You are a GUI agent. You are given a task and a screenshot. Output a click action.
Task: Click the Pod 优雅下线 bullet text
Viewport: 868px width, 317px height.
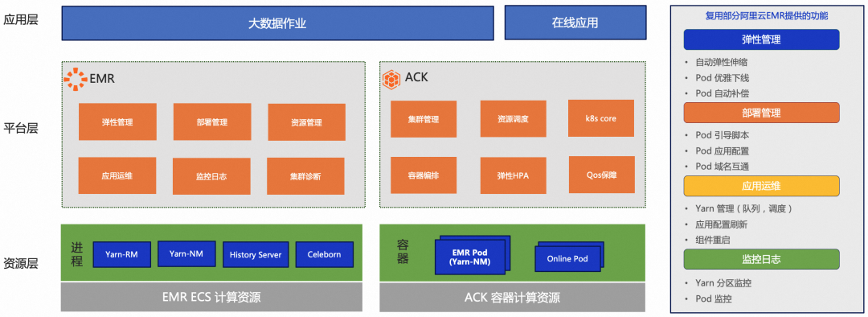pyautogui.click(x=723, y=77)
